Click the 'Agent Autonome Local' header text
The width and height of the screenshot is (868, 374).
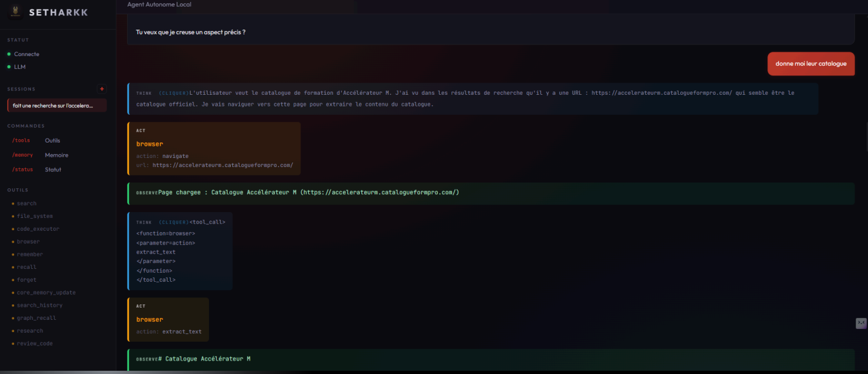coord(159,5)
